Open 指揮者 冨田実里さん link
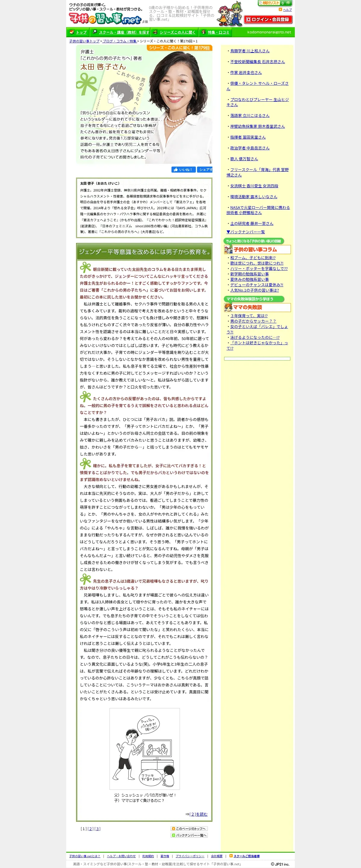 248,137
